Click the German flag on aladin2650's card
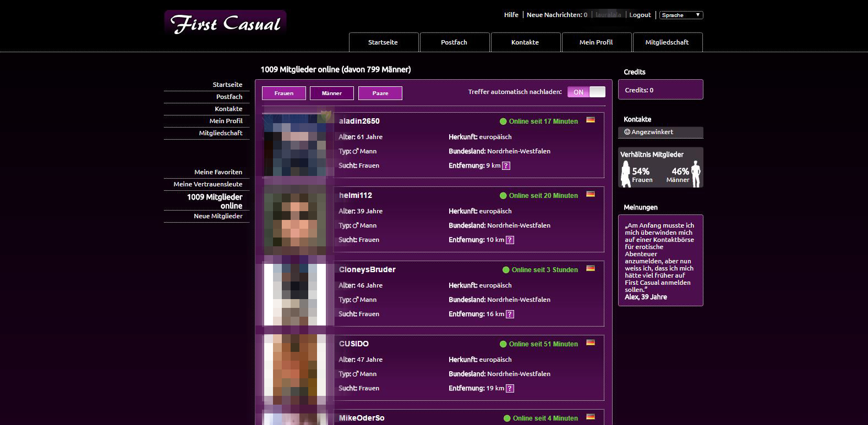Image resolution: width=868 pixels, height=425 pixels. coord(591,120)
